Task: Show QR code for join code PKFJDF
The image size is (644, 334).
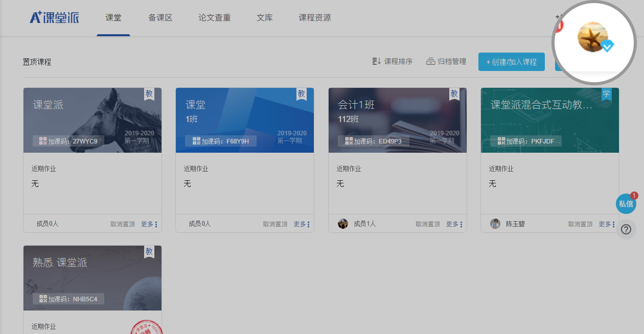Action: pos(501,141)
